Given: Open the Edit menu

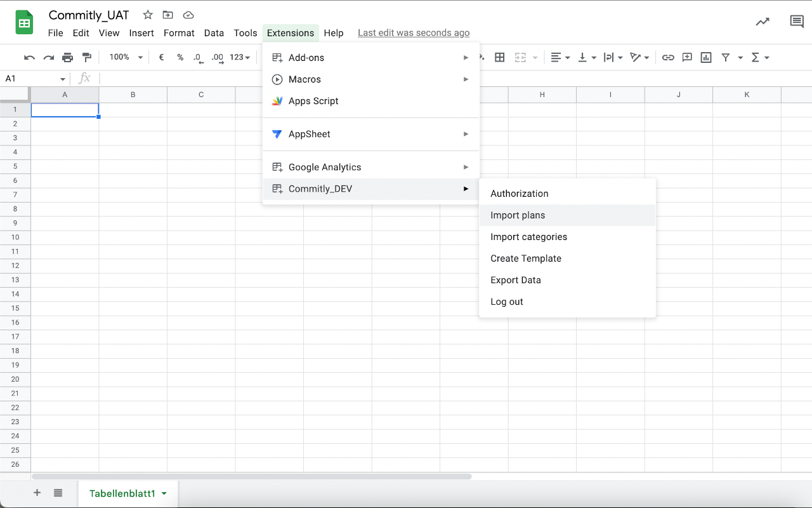Looking at the screenshot, I should [x=81, y=33].
